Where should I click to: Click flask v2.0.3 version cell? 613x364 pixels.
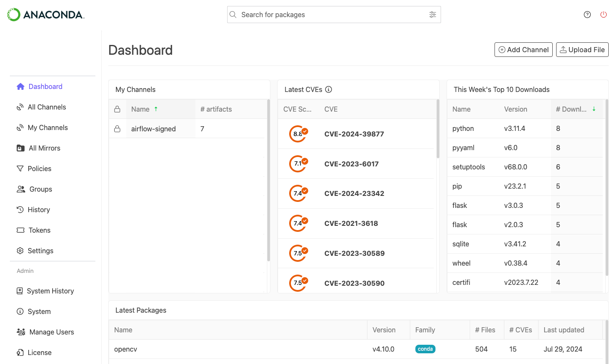[x=513, y=225]
